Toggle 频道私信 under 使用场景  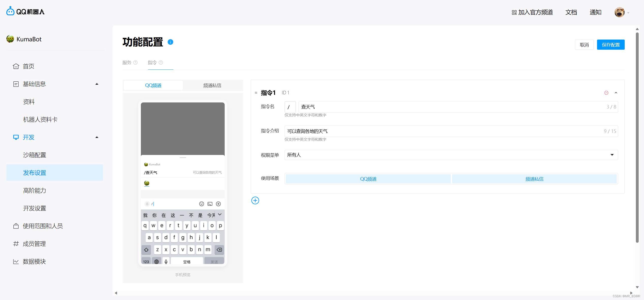(534, 179)
